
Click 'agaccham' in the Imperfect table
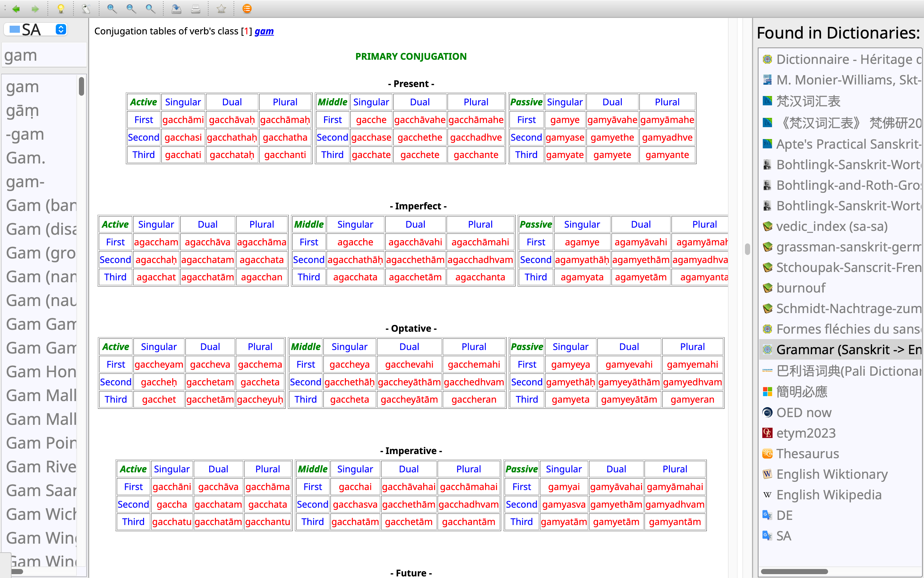click(156, 242)
